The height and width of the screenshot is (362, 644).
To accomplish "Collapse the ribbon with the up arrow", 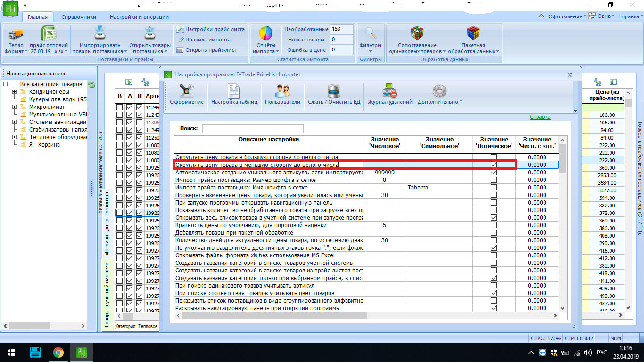I will point(542,16).
